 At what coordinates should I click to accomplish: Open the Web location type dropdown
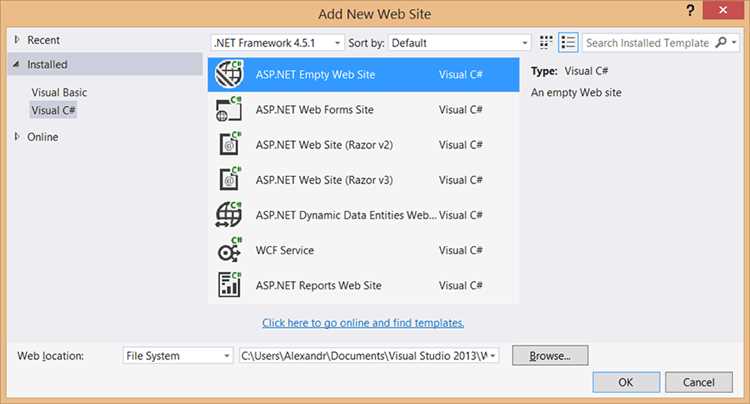click(x=178, y=355)
